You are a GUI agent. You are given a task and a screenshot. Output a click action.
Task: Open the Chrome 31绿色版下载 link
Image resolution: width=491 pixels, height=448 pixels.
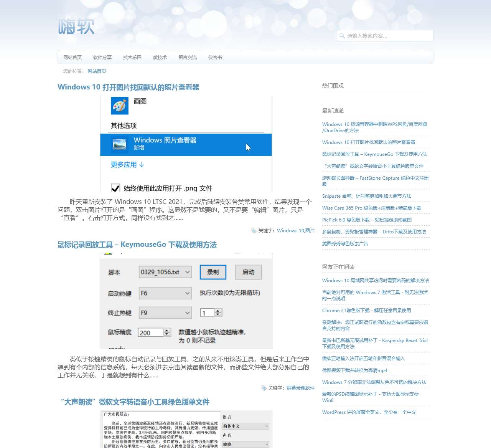(x=367, y=310)
